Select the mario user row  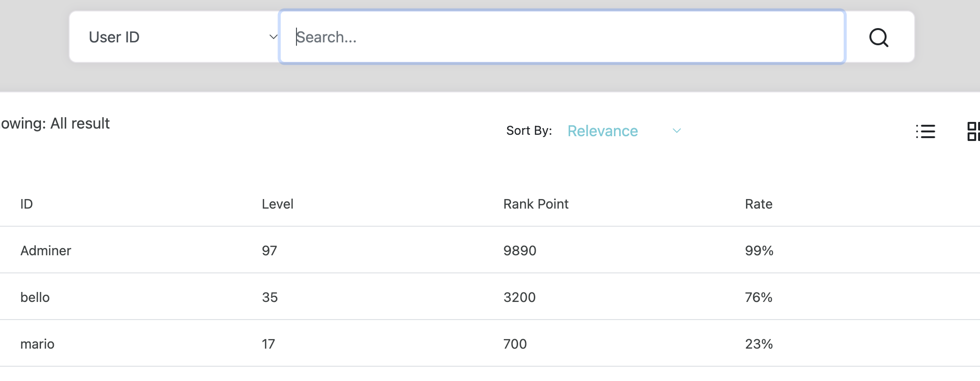pyautogui.click(x=37, y=344)
